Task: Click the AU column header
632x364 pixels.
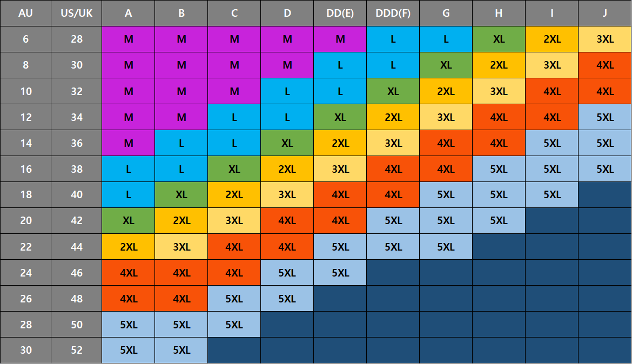Action: tap(25, 14)
